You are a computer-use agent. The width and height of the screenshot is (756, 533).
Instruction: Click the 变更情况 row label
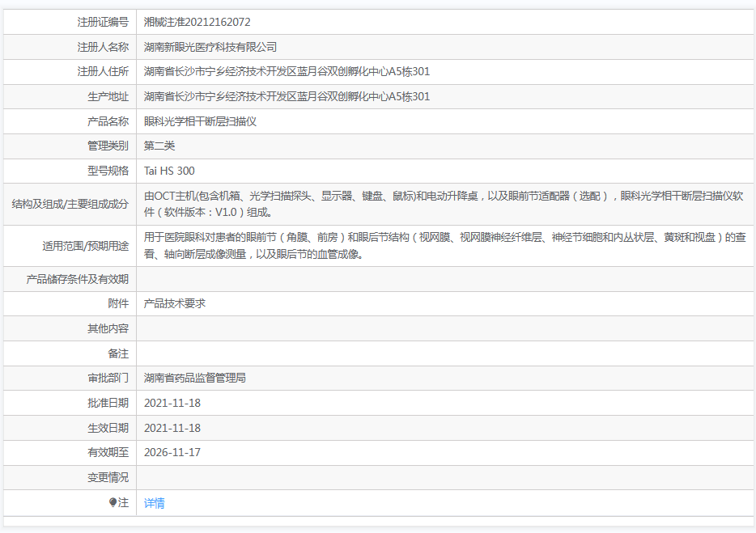[108, 477]
